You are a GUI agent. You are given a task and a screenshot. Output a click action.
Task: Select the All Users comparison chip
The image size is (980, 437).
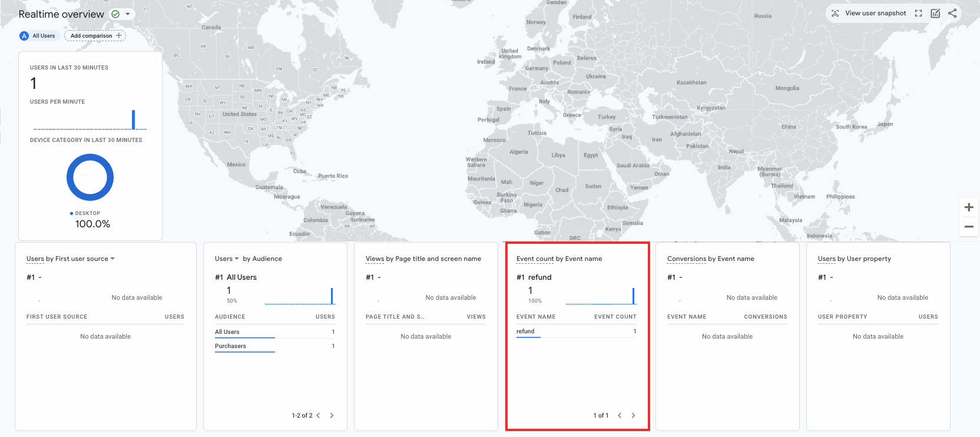[39, 36]
